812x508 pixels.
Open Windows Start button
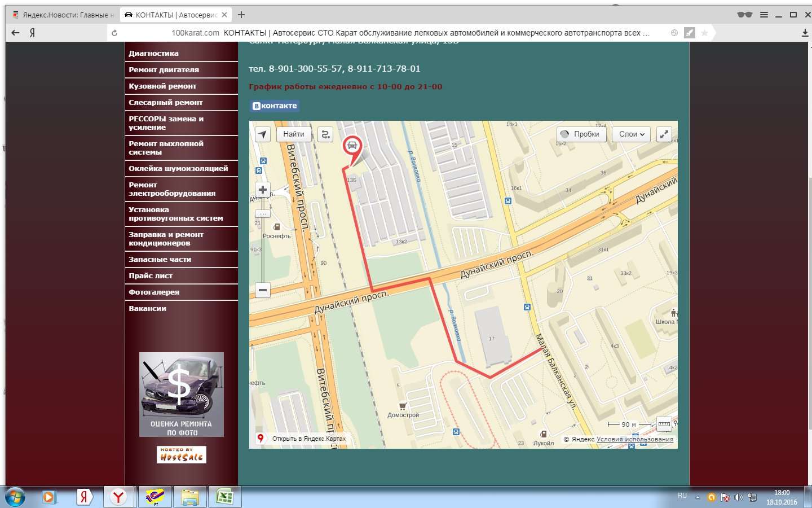coord(15,497)
